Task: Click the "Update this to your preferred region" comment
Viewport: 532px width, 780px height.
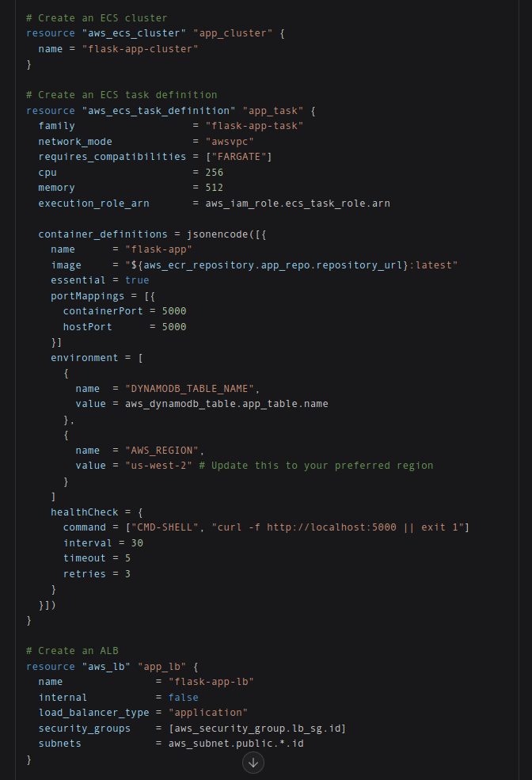Action: coord(316,466)
